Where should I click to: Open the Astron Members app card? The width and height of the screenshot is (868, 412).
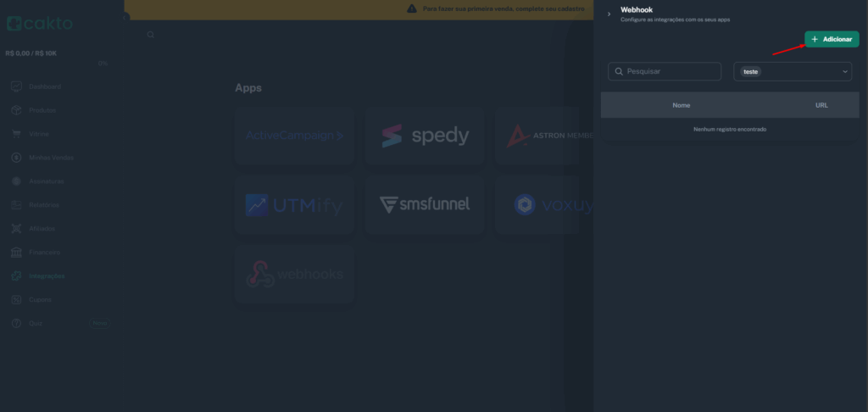[543, 136]
